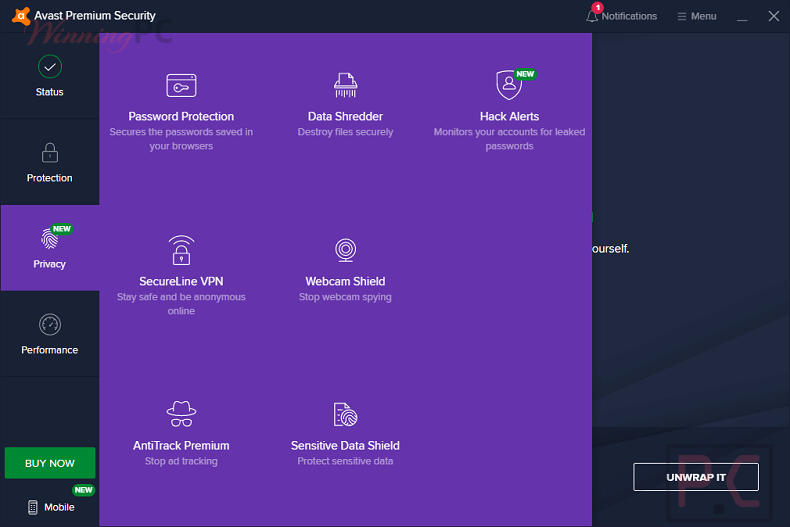Click the Status checkmark icon
Viewport: 790px width, 527px height.
point(50,67)
